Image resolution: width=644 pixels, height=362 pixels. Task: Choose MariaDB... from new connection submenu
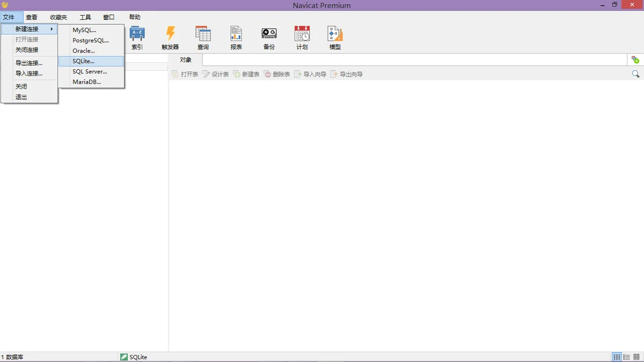91,82
